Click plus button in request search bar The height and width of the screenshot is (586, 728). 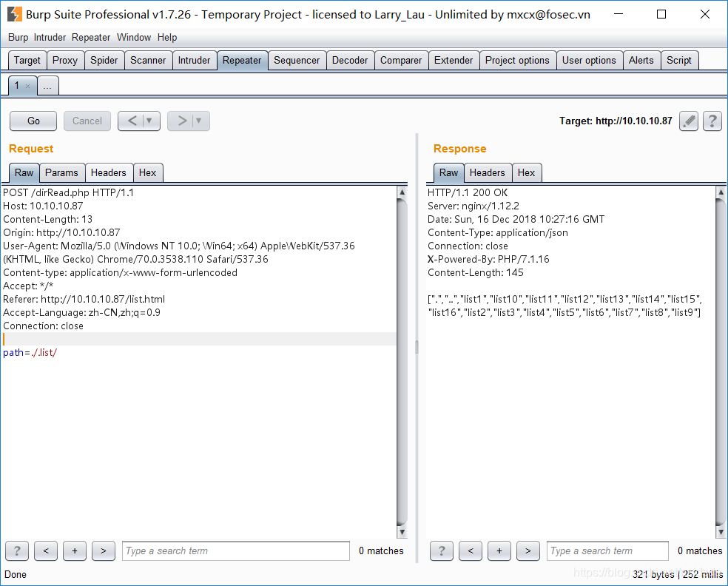click(x=75, y=550)
